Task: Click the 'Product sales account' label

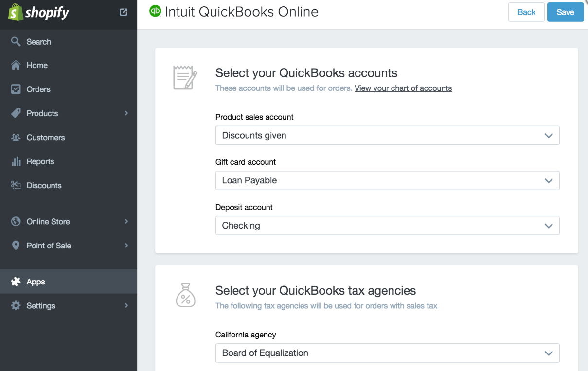Action: [254, 117]
